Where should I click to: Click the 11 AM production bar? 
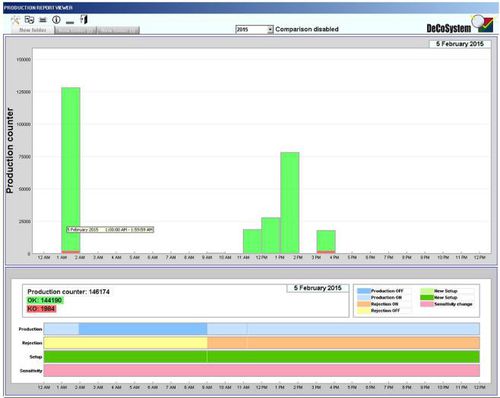tap(252, 241)
